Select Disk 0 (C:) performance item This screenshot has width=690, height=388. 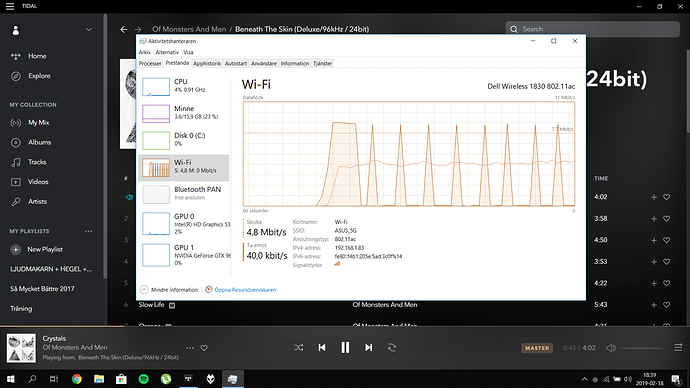[x=184, y=140]
